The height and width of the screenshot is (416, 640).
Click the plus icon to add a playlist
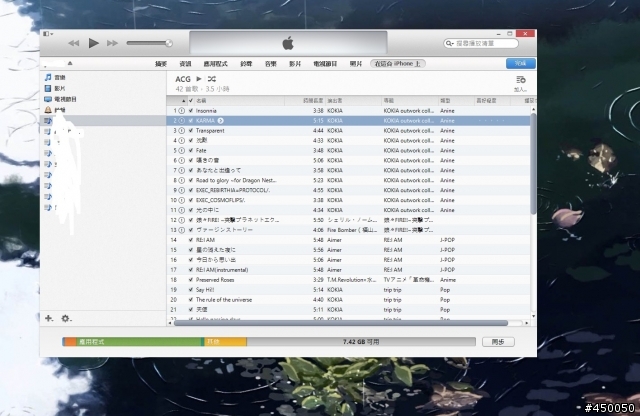point(49,318)
